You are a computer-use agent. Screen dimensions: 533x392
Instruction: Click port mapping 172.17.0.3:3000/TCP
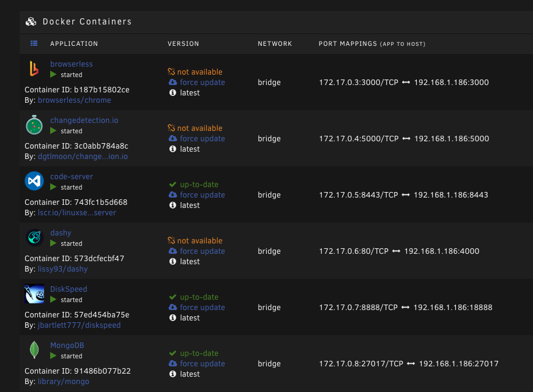pyautogui.click(x=359, y=82)
